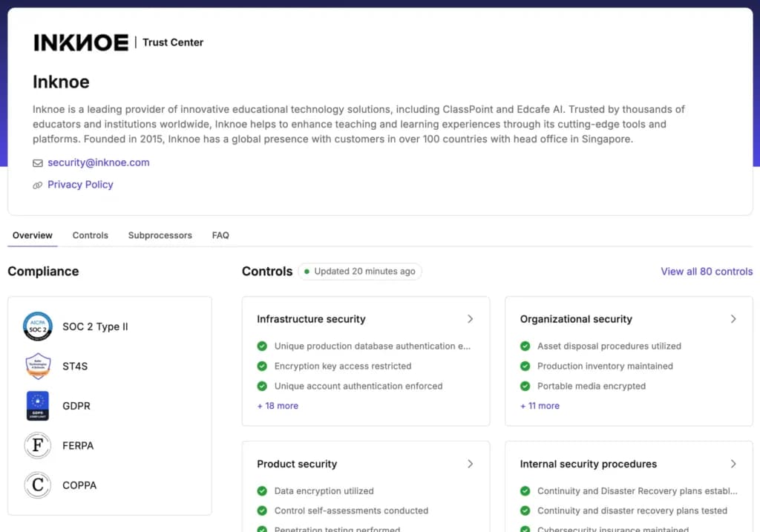Click the FERPA compliance label
The width and height of the screenshot is (760, 532).
point(78,446)
